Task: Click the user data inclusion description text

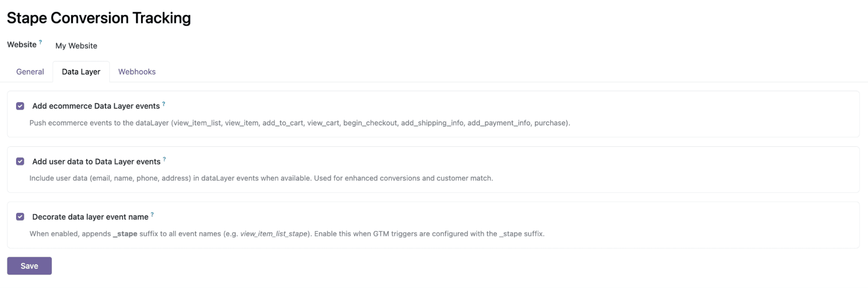Action: pos(261,178)
